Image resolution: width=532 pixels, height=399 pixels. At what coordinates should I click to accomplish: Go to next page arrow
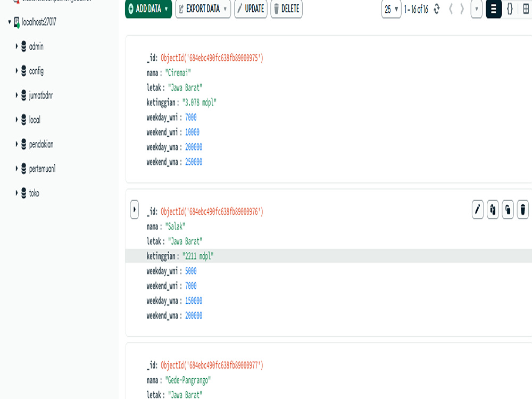coord(462,9)
